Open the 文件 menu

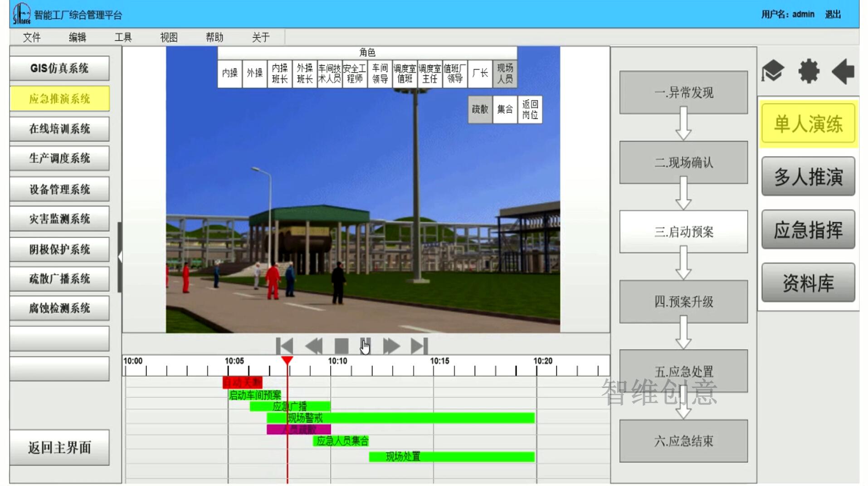pyautogui.click(x=32, y=37)
